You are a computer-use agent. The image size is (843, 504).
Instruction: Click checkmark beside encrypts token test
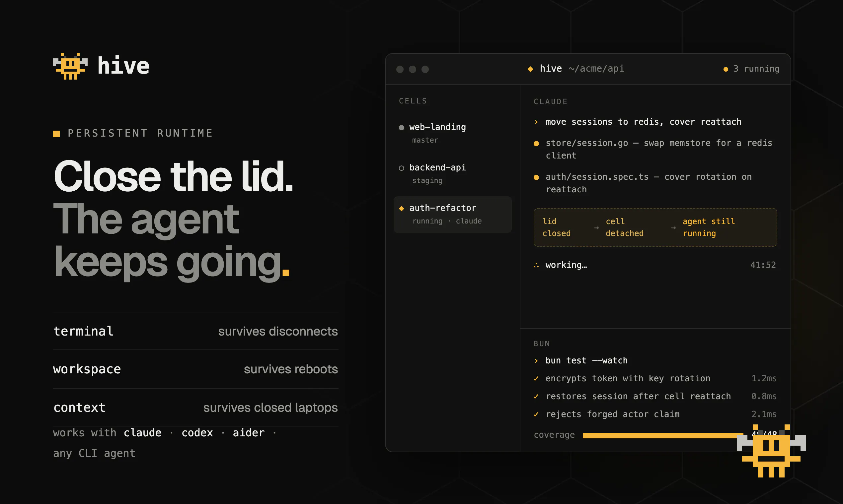(536, 378)
